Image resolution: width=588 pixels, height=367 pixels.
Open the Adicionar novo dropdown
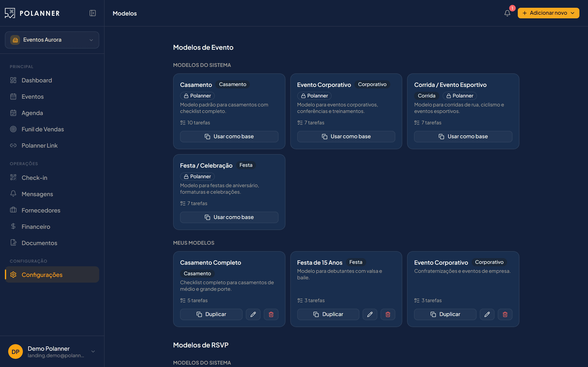(x=548, y=13)
